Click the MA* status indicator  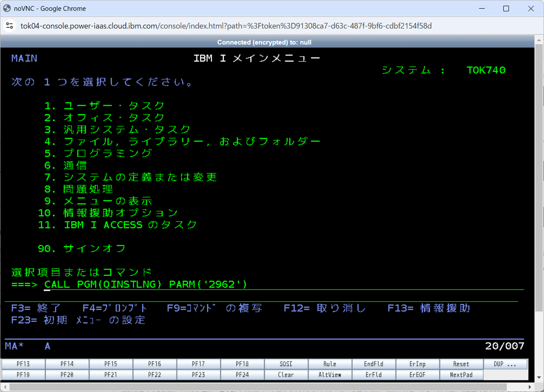[14, 346]
